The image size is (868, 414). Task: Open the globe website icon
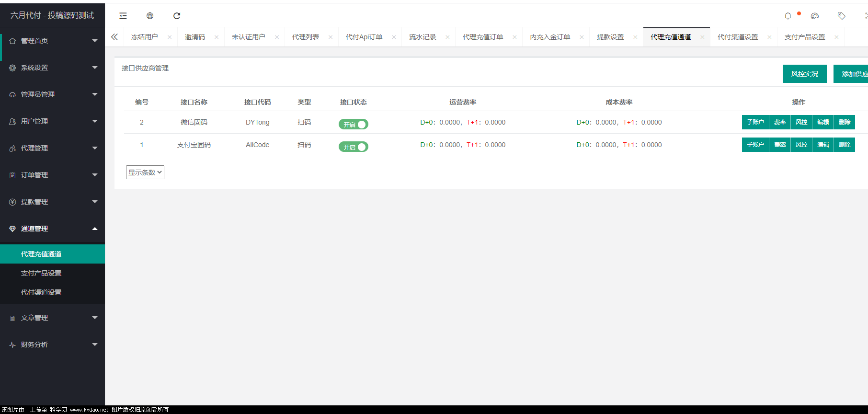click(x=150, y=16)
